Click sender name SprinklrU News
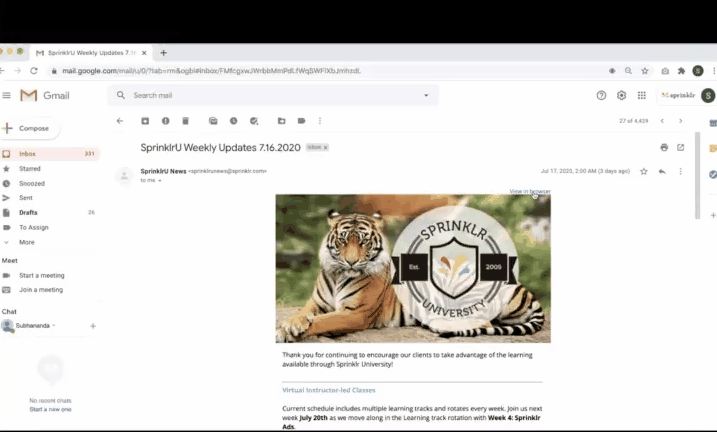717x432 pixels. (163, 171)
